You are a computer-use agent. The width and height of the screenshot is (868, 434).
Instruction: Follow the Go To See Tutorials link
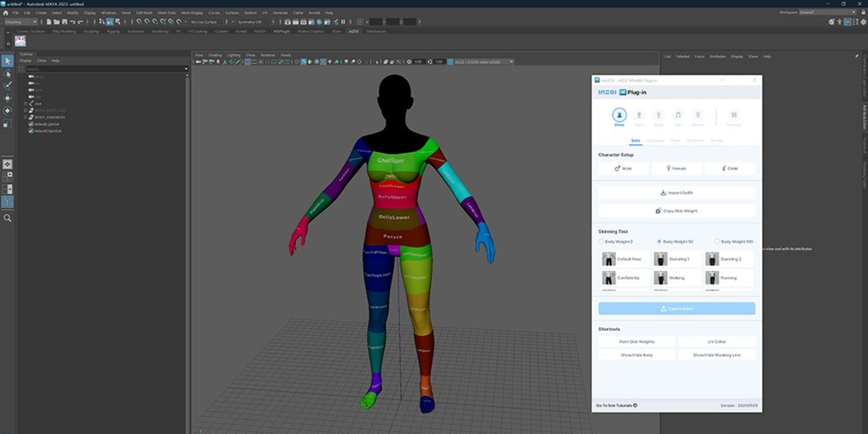(617, 406)
